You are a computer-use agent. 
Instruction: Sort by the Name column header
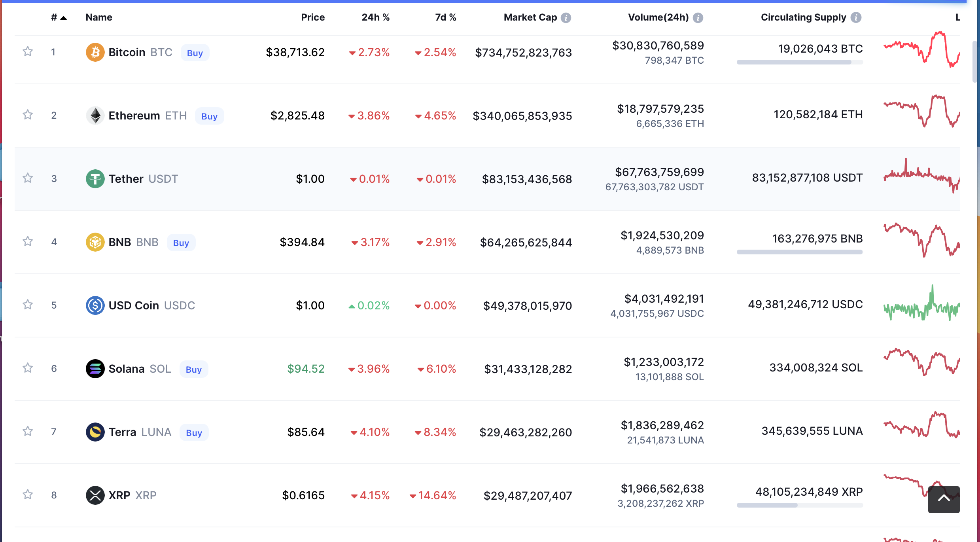(99, 17)
